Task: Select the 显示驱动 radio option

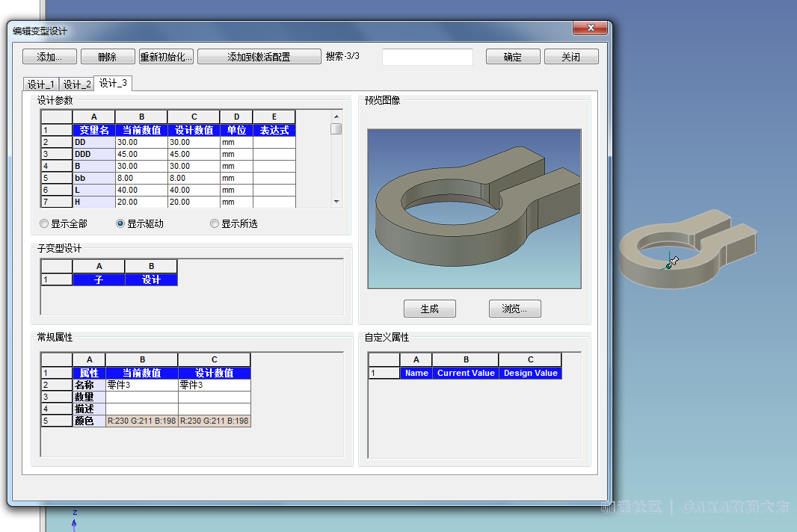Action: pos(120,223)
